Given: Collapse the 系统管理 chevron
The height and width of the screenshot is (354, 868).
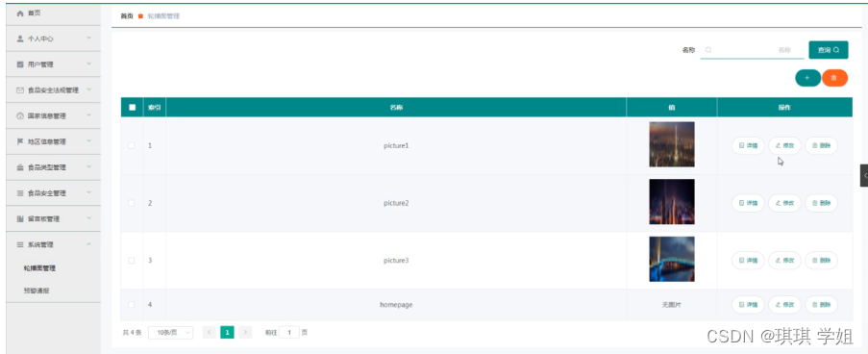Looking at the screenshot, I should pos(89,243).
